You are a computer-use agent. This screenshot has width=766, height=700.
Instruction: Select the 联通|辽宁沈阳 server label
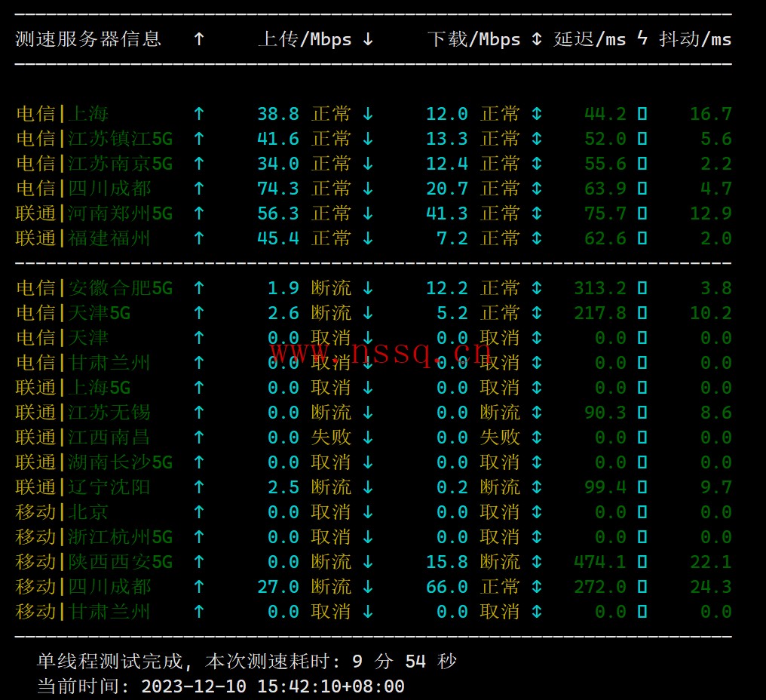pos(83,488)
